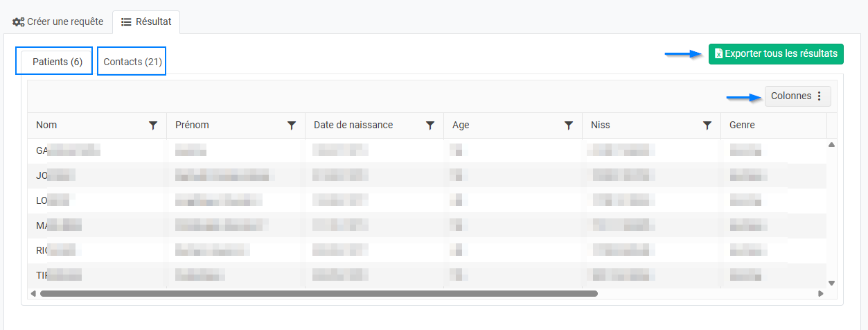Image resolution: width=868 pixels, height=330 pixels.
Task: Open the Niss column filter
Action: (707, 125)
